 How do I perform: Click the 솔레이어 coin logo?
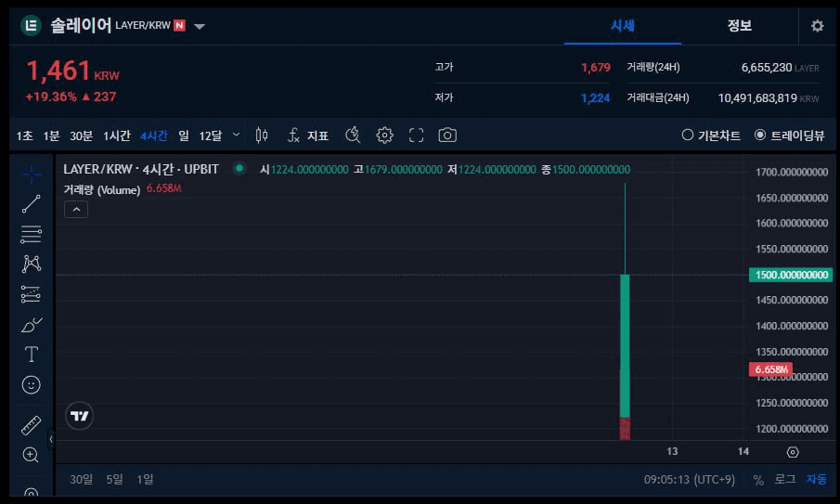point(31,25)
